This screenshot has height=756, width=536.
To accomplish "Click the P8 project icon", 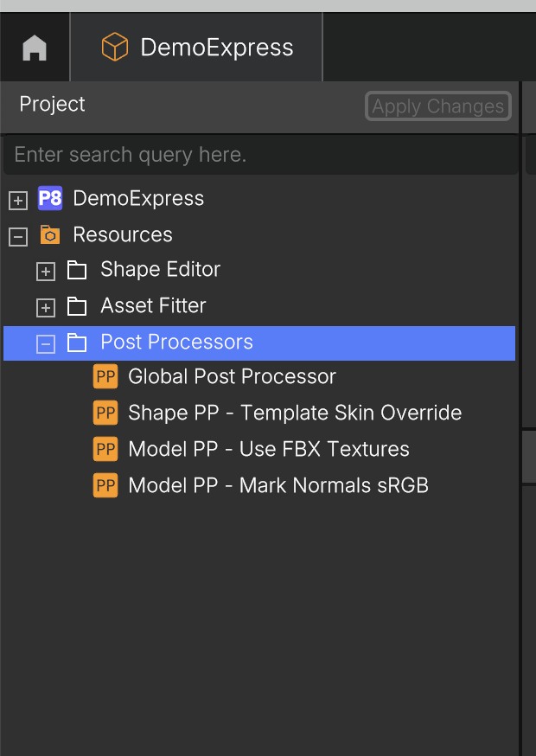I will tap(50, 198).
